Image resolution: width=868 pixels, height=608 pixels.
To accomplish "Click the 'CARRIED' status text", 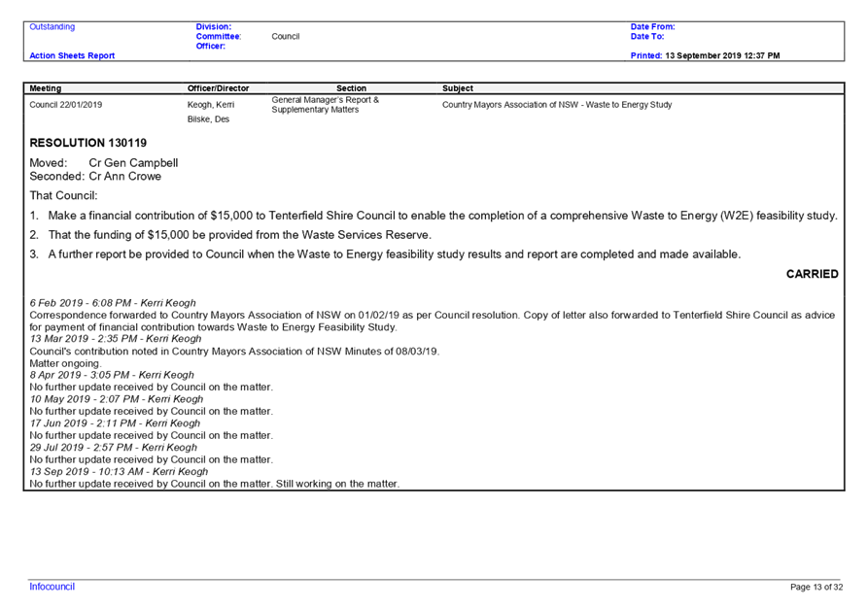I will point(812,274).
